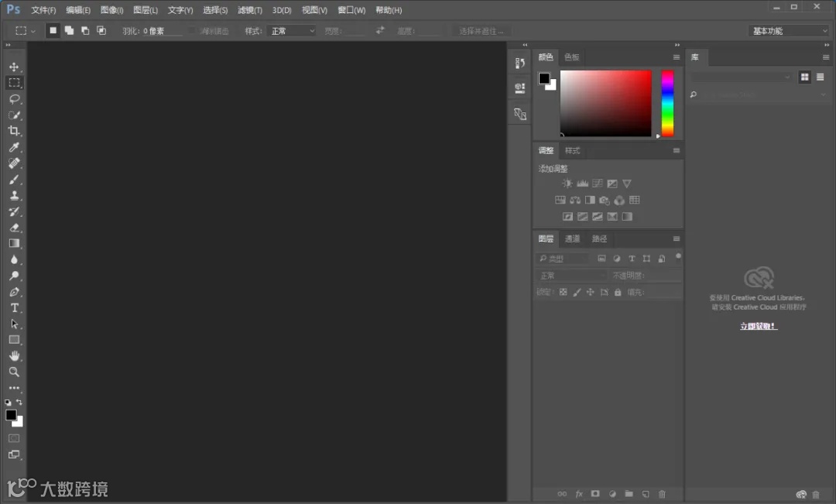Click the 选择并遮住 button
The height and width of the screenshot is (504, 836).
481,31
